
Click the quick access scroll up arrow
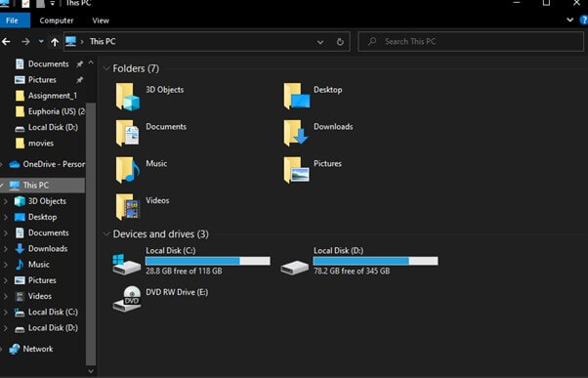pos(91,63)
